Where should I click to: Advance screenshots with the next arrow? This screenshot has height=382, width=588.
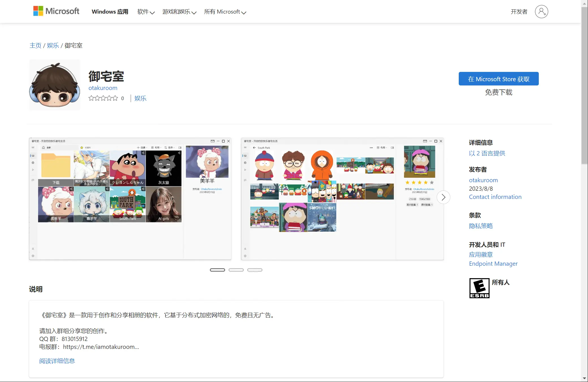tap(443, 197)
